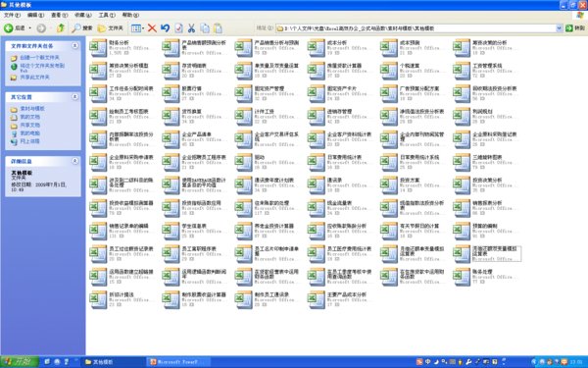Image resolution: width=588 pixels, height=368 pixels.
Task: Select the 进销存管理 Excel file icon
Action: [x=317, y=117]
